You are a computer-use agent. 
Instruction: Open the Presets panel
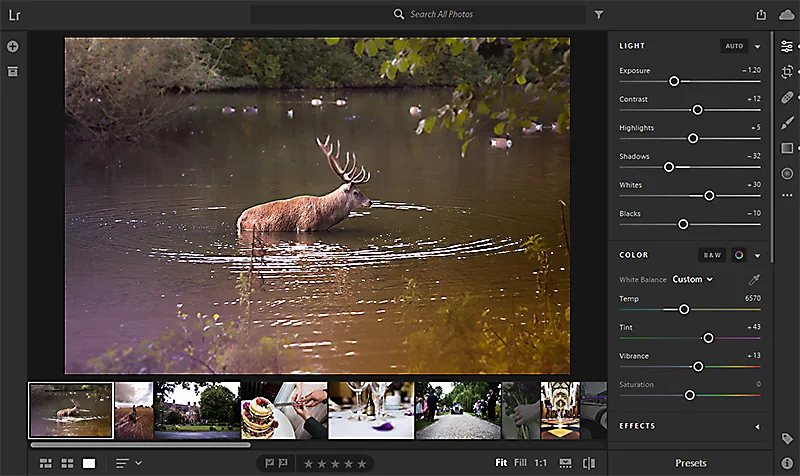pos(690,463)
